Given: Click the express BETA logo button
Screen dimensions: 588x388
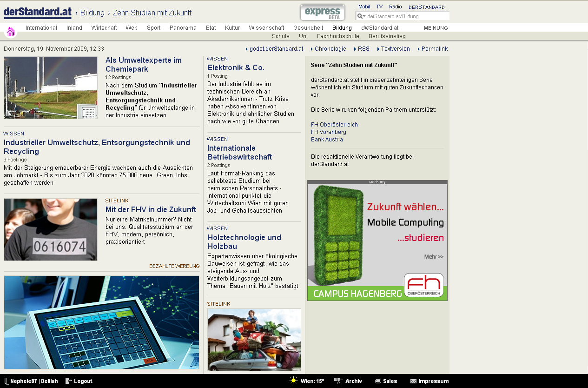Looking at the screenshot, I should tap(323, 13).
